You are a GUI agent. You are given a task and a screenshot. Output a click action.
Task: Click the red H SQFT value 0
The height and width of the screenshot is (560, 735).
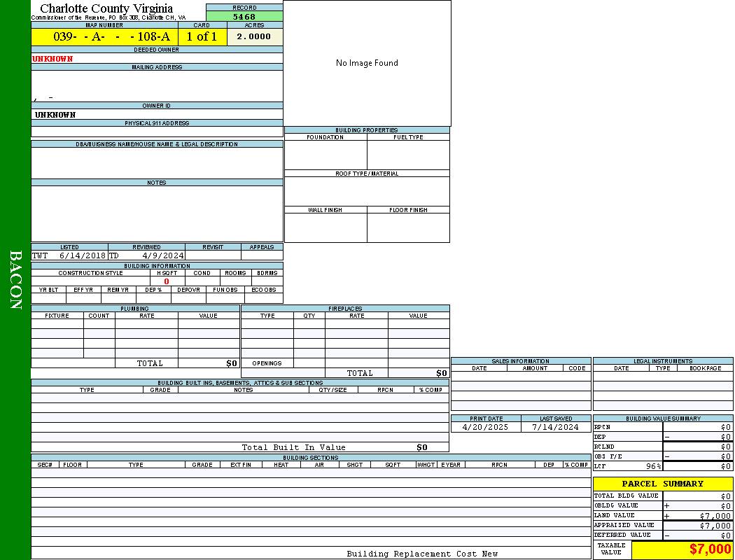pos(167,281)
